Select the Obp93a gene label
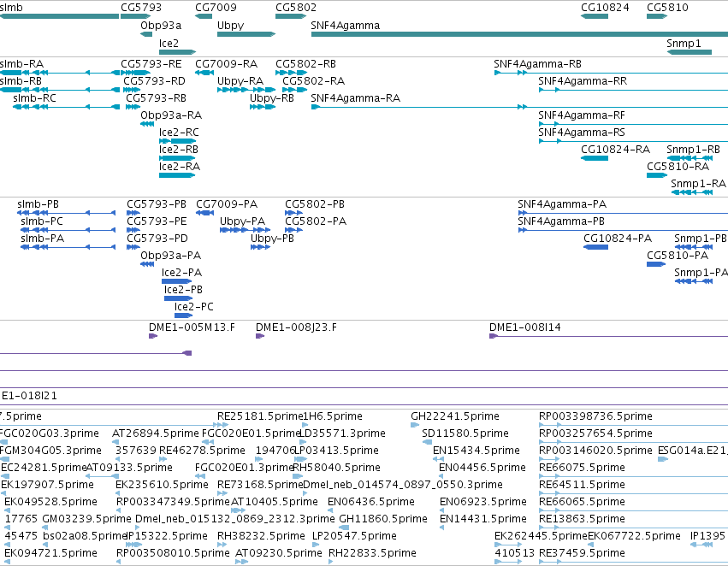 point(161,25)
